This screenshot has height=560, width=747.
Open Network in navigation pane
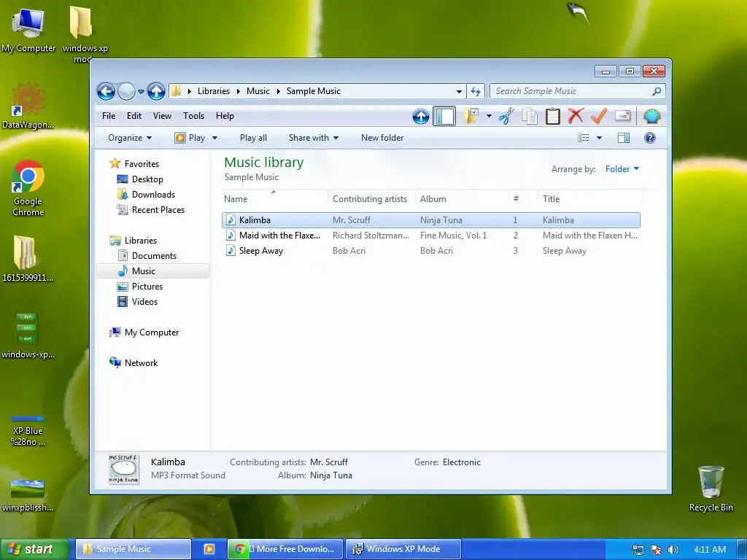click(133, 363)
